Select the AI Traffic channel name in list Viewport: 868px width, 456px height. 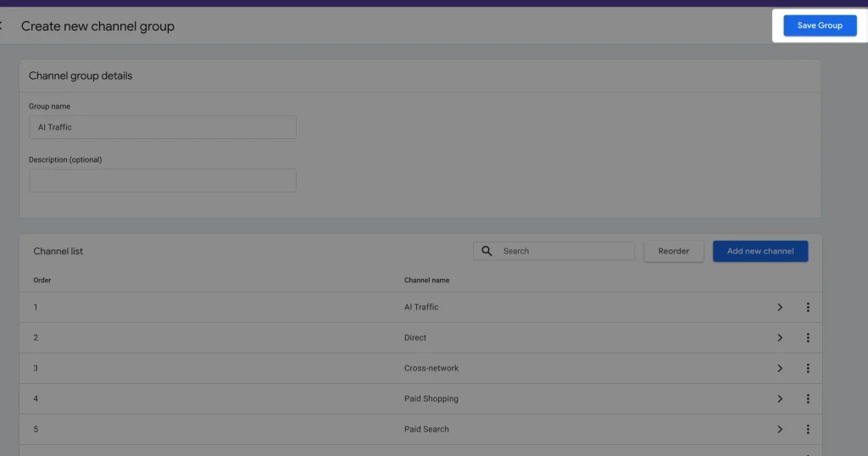[x=421, y=307]
